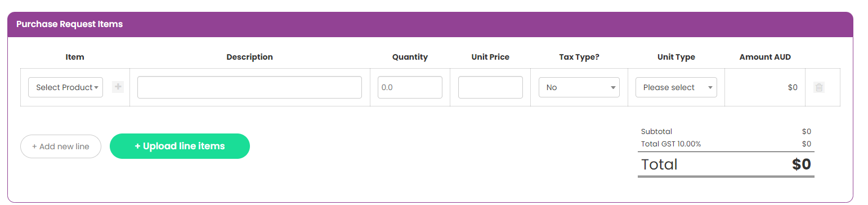Delete the line with the trash icon
Viewport: 868px width, 205px height.
pyautogui.click(x=819, y=87)
